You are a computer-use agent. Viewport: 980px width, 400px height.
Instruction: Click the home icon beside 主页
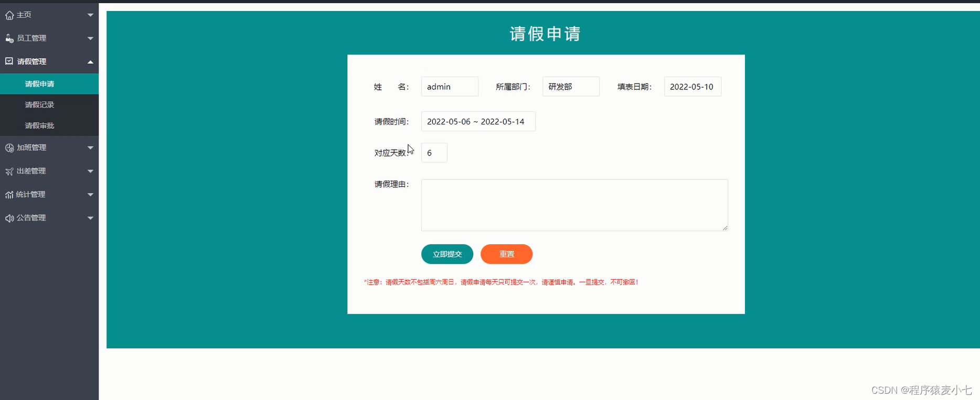(x=9, y=15)
